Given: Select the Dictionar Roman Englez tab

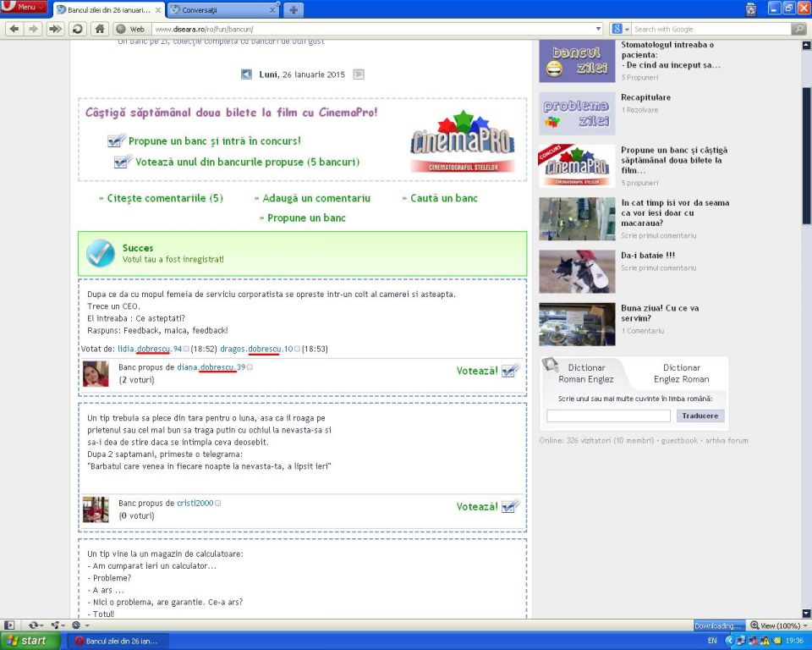Looking at the screenshot, I should pos(585,373).
